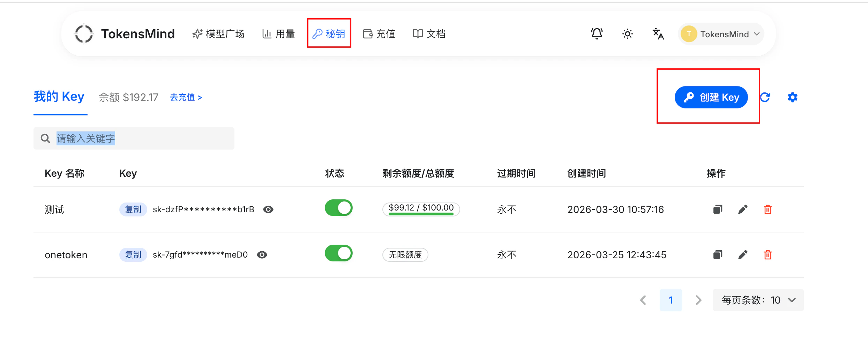The height and width of the screenshot is (359, 868).
Task: Click the 创建 Key button
Action: (711, 97)
